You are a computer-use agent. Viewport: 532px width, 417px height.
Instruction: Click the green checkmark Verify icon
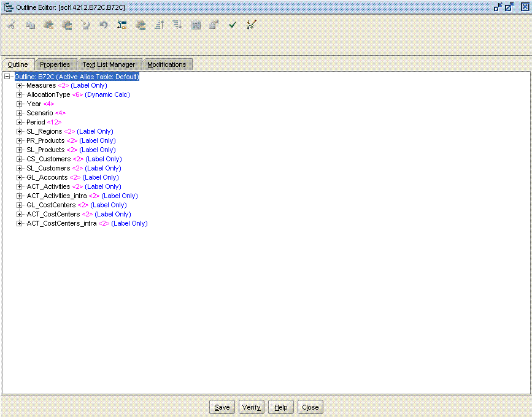pyautogui.click(x=232, y=25)
